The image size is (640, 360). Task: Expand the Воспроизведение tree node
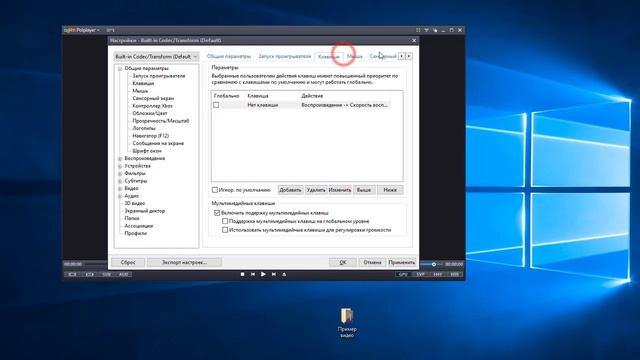[x=120, y=158]
